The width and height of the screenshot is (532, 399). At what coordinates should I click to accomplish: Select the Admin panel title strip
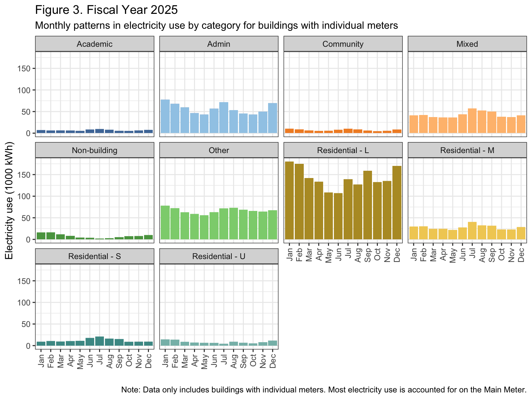(219, 44)
